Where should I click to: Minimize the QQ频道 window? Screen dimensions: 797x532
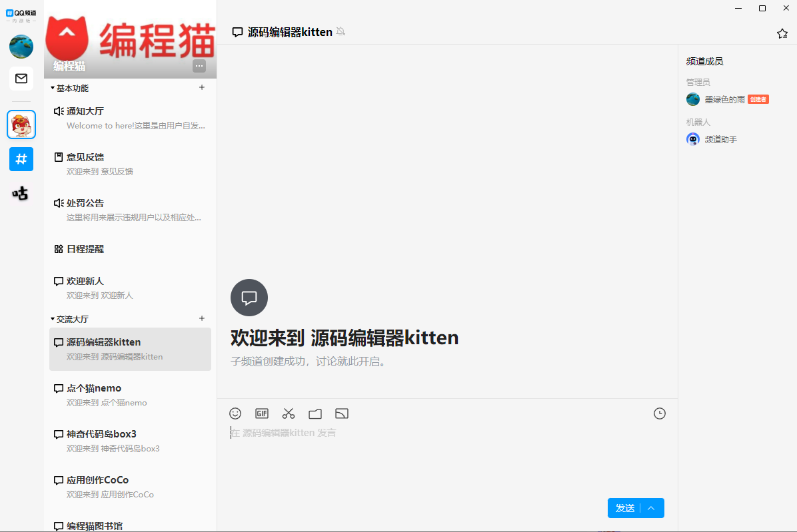pos(738,8)
